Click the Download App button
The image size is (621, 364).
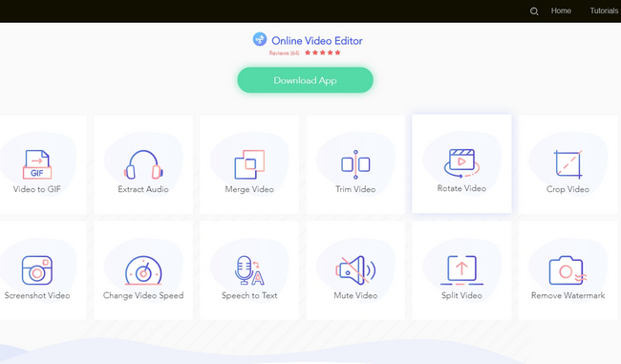(306, 80)
